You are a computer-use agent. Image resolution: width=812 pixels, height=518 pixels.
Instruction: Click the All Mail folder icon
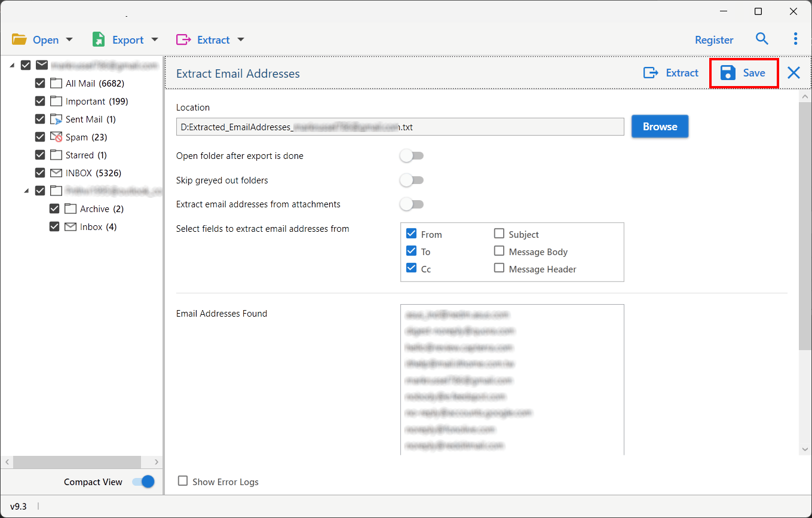tap(56, 83)
